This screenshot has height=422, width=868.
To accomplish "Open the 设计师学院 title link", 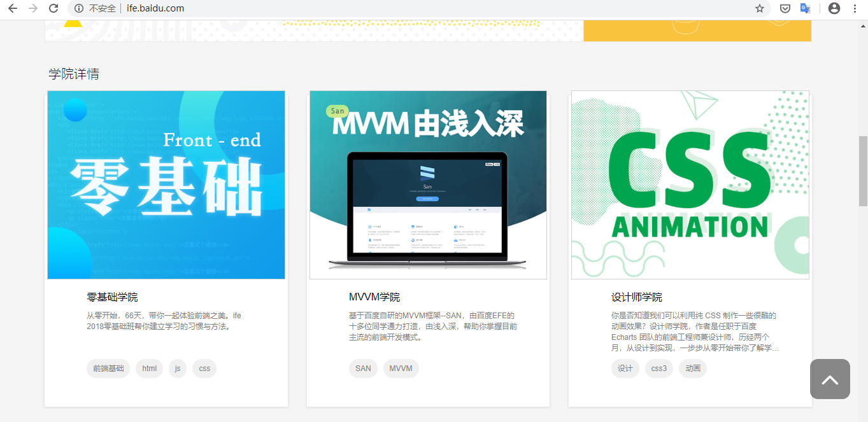I will 637,297.
